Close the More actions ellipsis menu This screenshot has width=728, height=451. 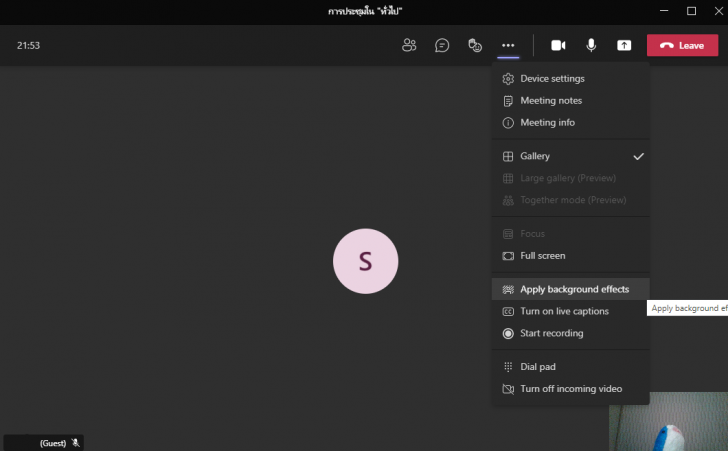[508, 46]
